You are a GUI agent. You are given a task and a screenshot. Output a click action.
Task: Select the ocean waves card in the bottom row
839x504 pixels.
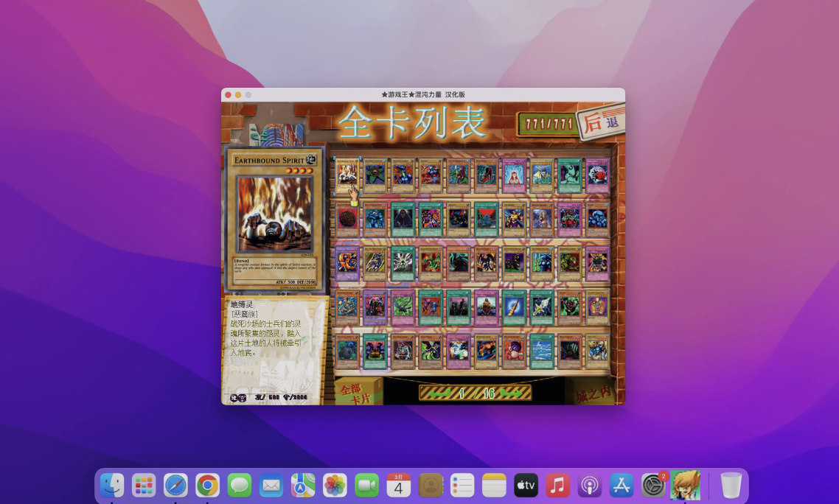541,351
